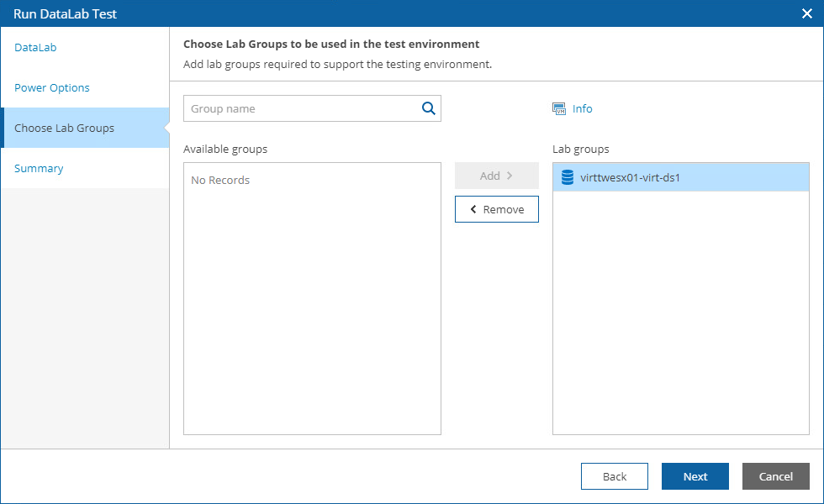Click Back to return to previous step
The image size is (824, 504).
(x=614, y=476)
